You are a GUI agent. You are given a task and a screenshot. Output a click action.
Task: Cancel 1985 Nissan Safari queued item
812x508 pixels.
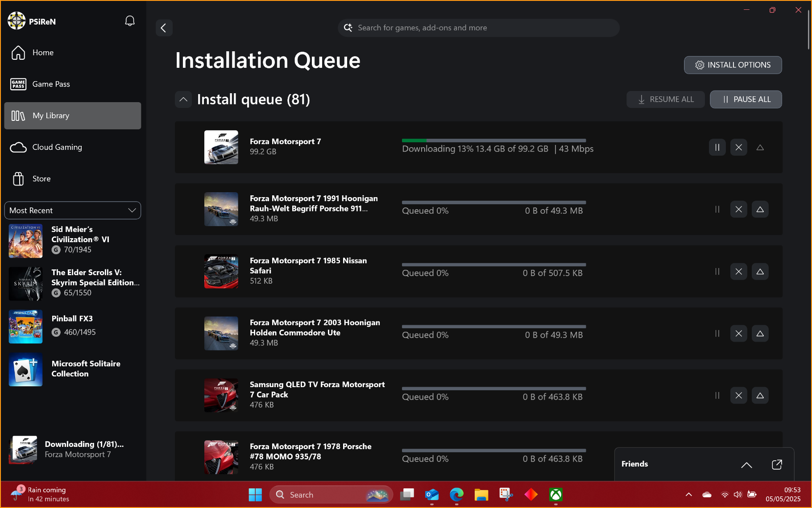point(738,271)
